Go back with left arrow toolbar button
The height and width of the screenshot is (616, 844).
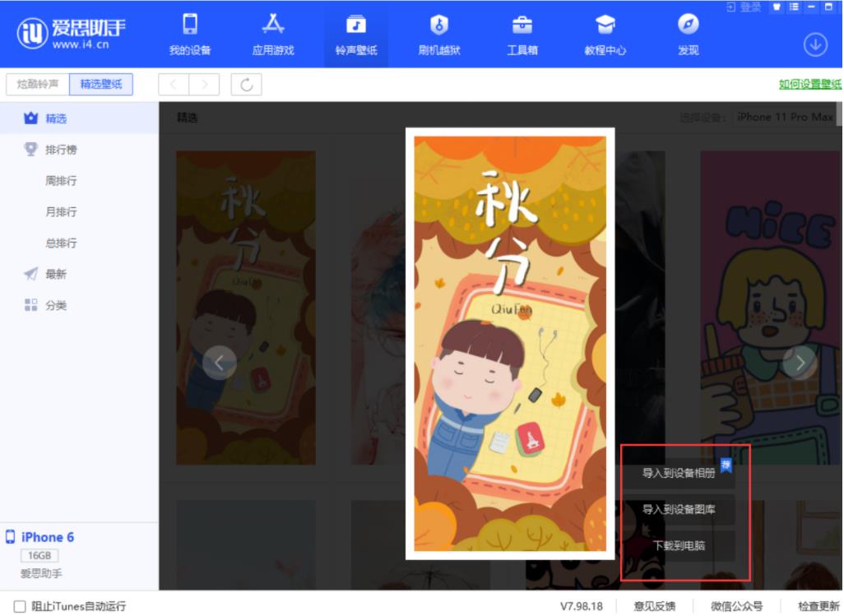click(x=174, y=85)
